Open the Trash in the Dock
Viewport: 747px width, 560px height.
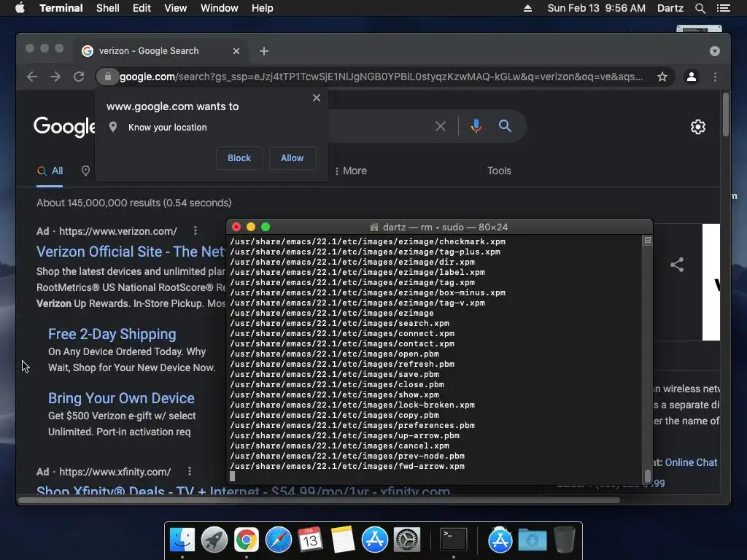click(x=565, y=540)
